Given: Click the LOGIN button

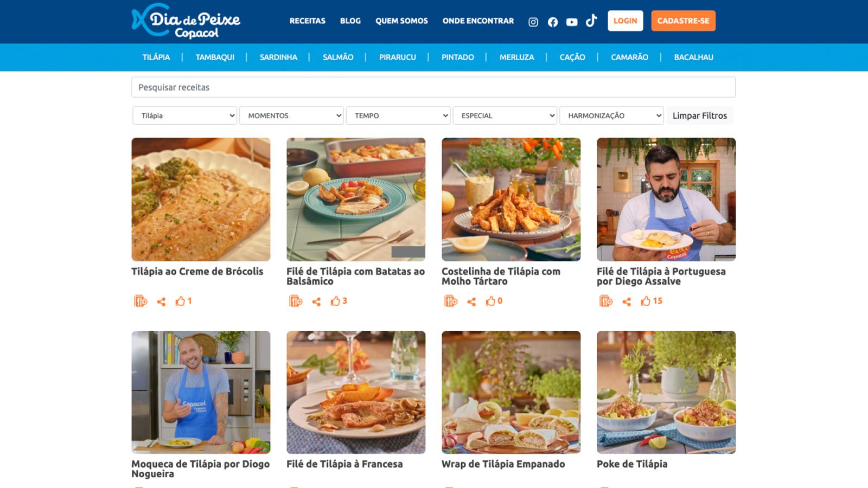Looking at the screenshot, I should (625, 21).
